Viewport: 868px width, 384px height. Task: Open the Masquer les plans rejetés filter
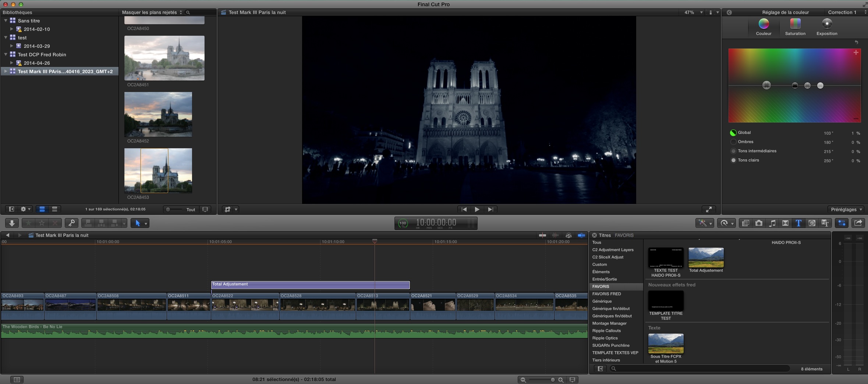tap(152, 13)
